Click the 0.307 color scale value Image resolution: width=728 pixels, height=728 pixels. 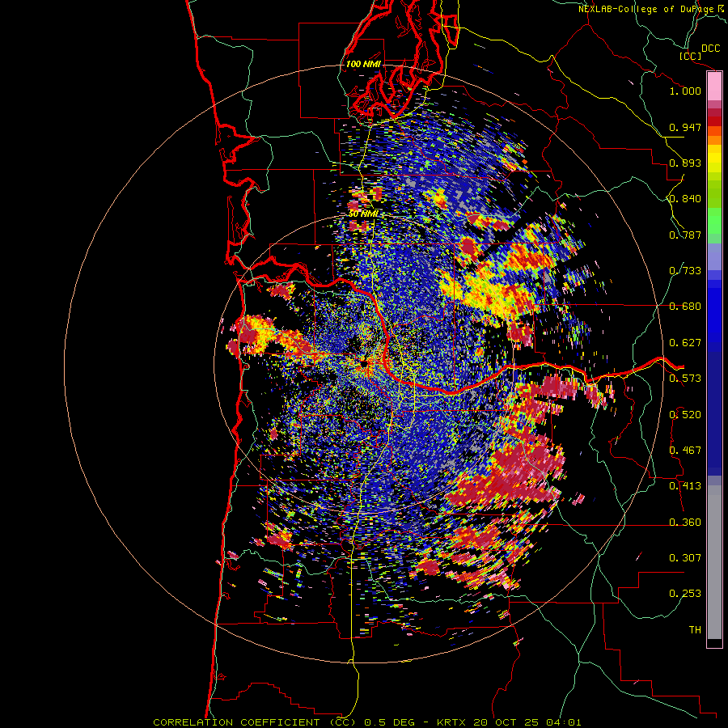coord(685,558)
